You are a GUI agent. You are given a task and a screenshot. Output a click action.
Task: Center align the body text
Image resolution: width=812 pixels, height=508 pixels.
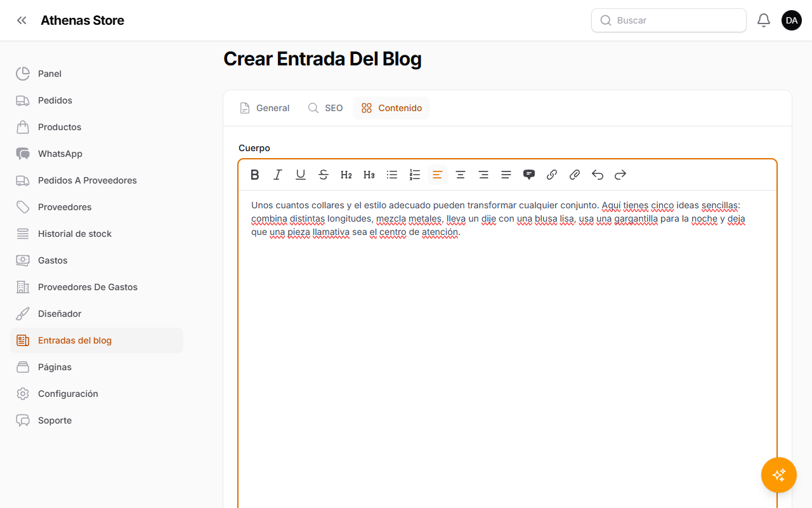461,175
